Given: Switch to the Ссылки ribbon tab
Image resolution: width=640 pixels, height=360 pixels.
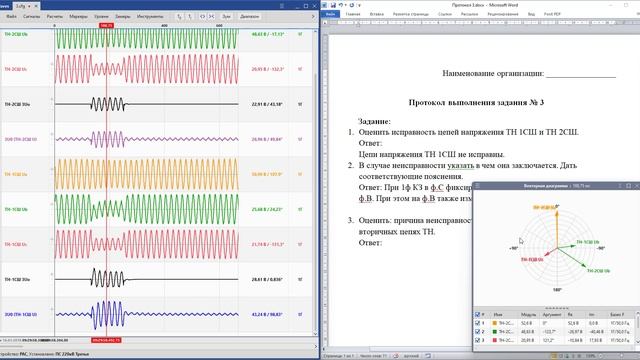Looking at the screenshot, I should pos(445,14).
